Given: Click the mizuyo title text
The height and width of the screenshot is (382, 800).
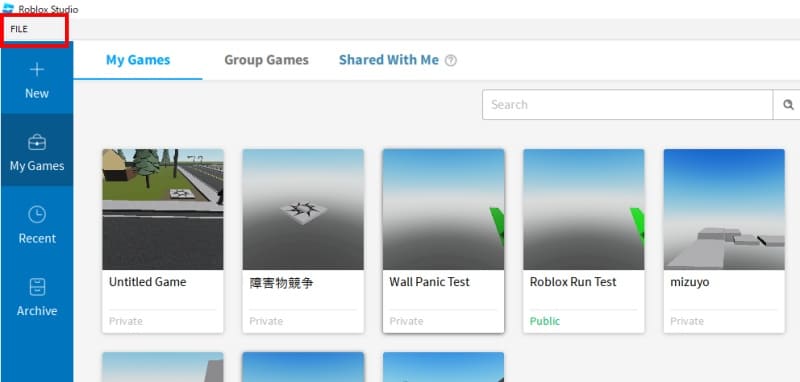Looking at the screenshot, I should pos(690,283).
